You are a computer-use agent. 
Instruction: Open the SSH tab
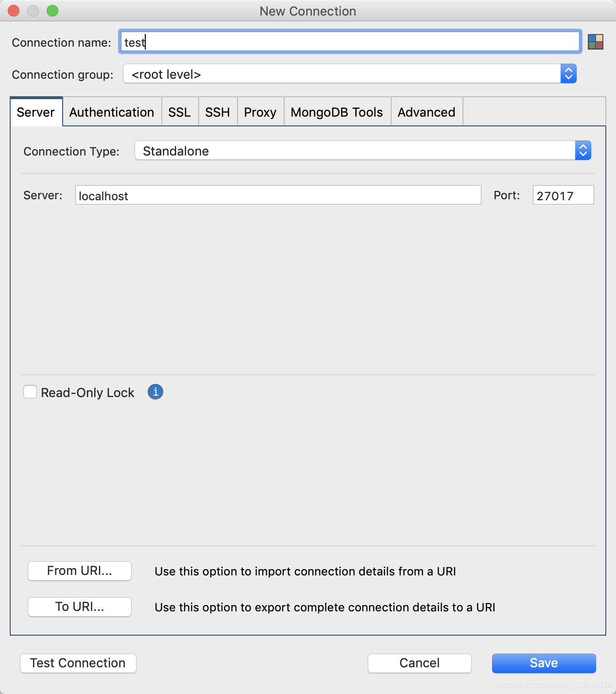tap(217, 112)
